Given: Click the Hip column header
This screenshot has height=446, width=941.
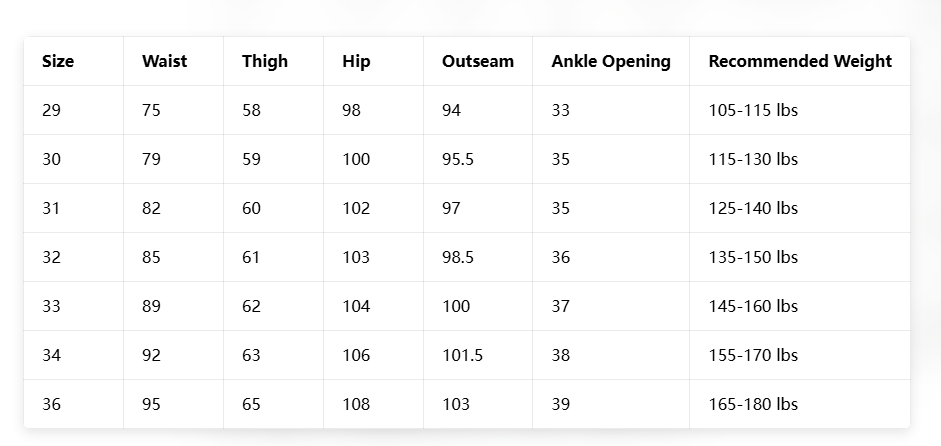Looking at the screenshot, I should click(356, 61).
